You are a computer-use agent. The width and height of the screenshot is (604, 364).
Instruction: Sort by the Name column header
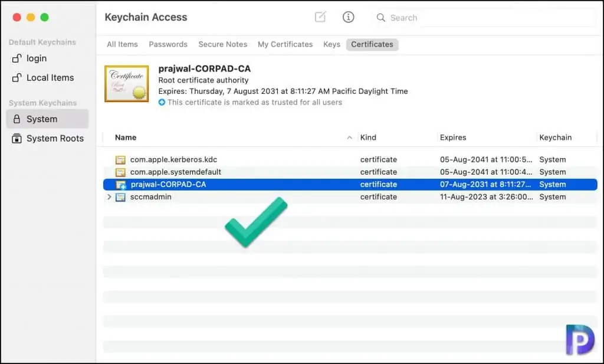126,137
